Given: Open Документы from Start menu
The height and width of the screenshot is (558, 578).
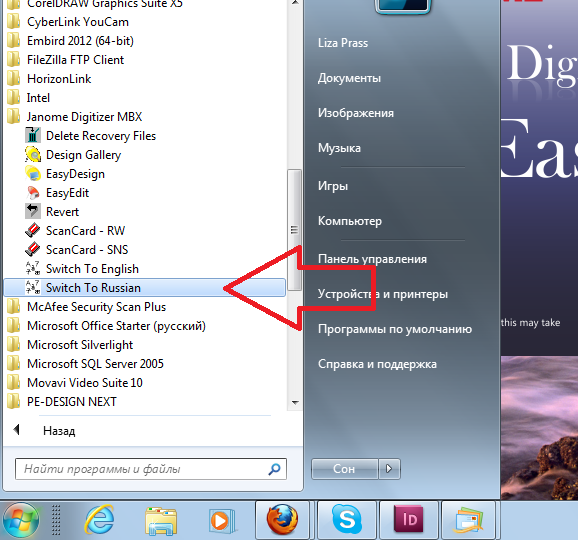Looking at the screenshot, I should 349,78.
